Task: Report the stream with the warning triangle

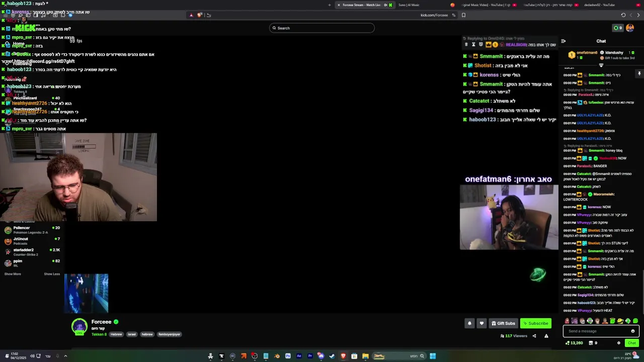Action: (546, 336)
